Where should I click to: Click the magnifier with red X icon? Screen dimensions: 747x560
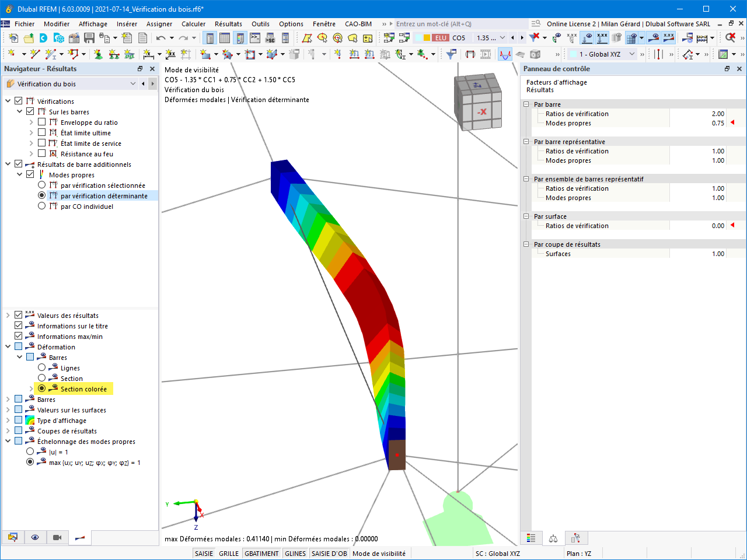[x=730, y=38]
